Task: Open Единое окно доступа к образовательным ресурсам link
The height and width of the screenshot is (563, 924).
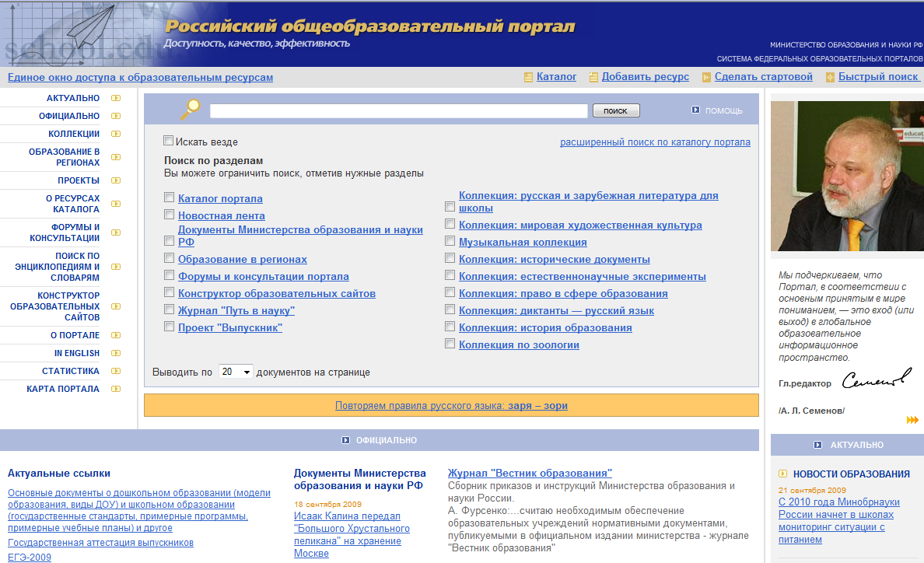Action: [140, 77]
